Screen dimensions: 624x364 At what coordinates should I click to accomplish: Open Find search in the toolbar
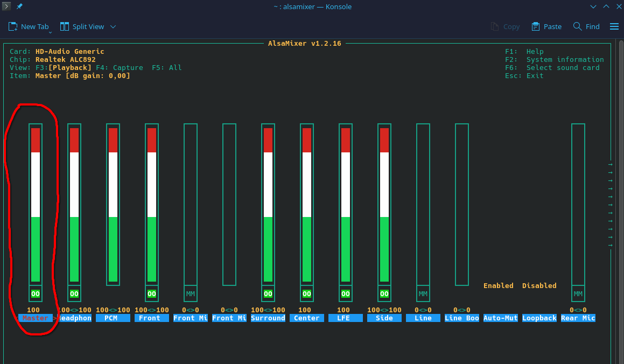(586, 26)
